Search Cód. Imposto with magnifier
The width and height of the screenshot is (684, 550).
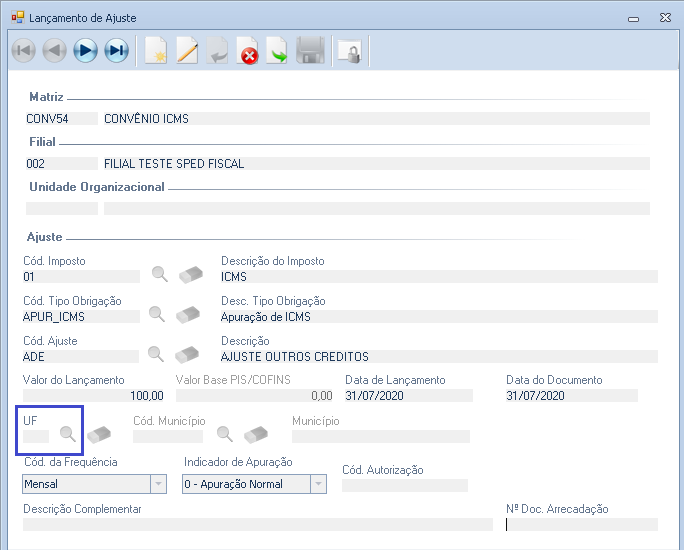(160, 274)
